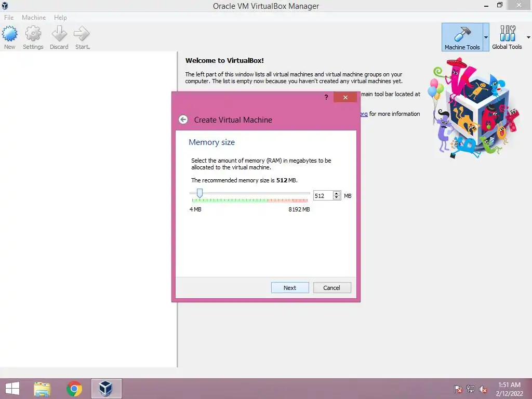Viewport: 532px width, 399px height.
Task: Click the network tray icon
Action: point(471,389)
